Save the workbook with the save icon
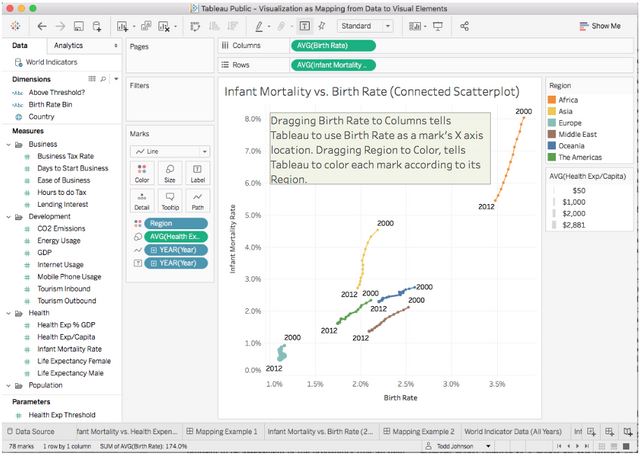The image size is (640, 455). tap(78, 27)
